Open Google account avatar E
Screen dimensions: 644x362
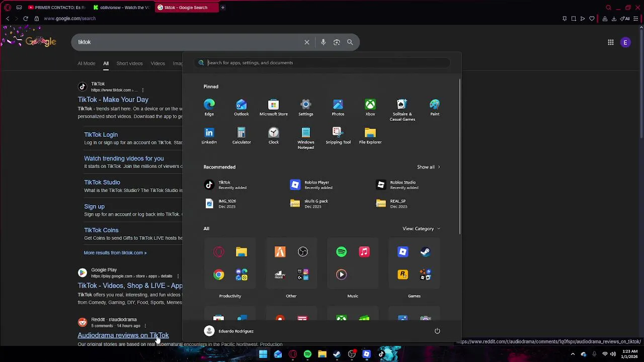coord(625,43)
